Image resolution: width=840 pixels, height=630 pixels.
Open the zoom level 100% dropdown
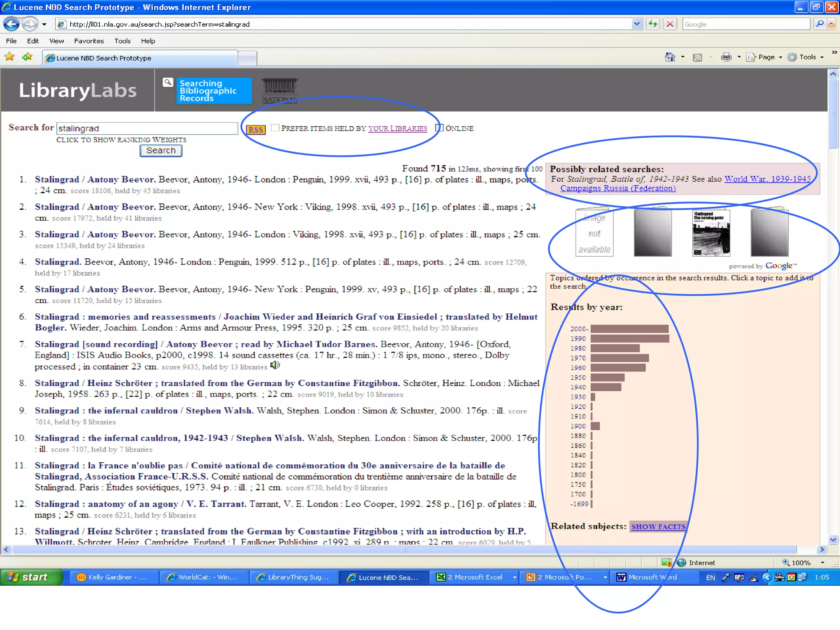tap(822, 563)
